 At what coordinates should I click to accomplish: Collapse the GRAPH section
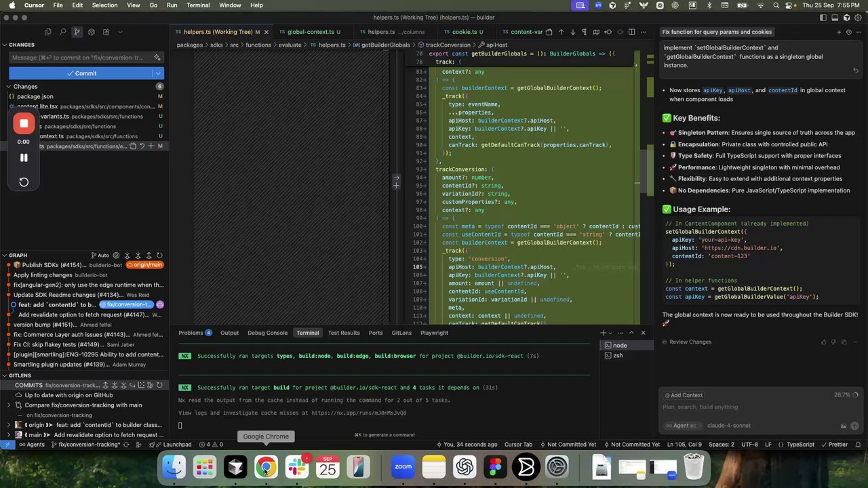pos(5,256)
